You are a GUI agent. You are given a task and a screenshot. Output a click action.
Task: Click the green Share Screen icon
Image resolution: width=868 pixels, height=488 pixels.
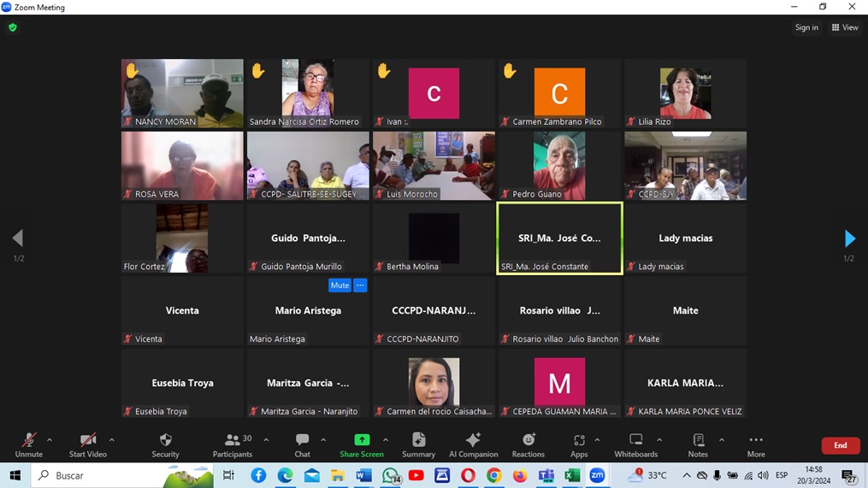pos(362,439)
